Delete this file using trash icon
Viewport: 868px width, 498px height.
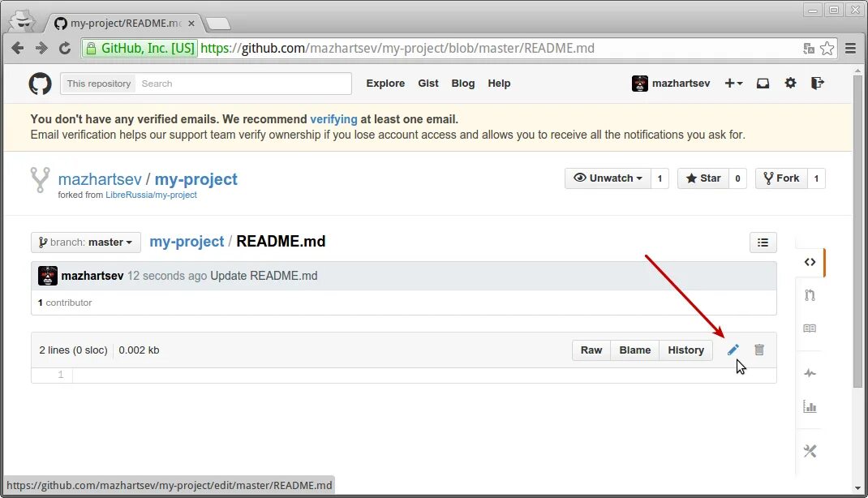759,350
